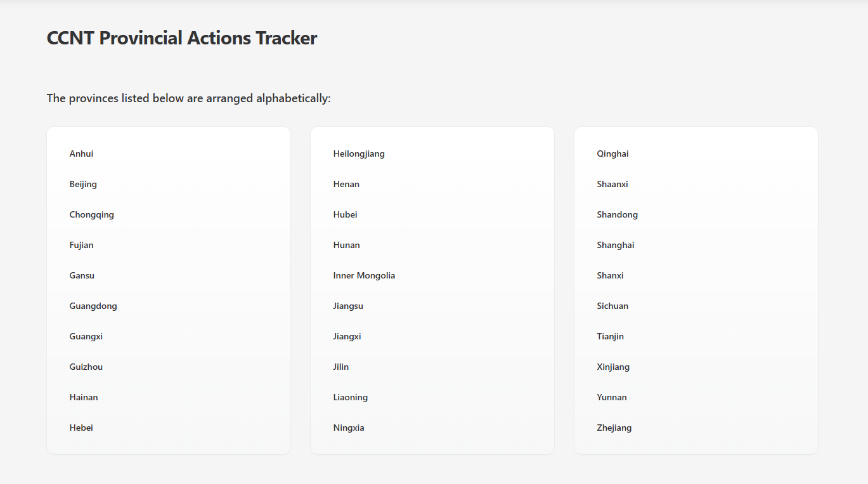This screenshot has height=484, width=868.
Task: Click the CCNT Provincial Actions Tracker heading
Action: 182,38
